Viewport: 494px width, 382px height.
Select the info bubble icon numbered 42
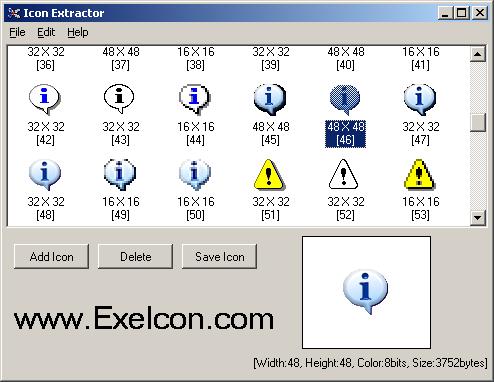(45, 99)
